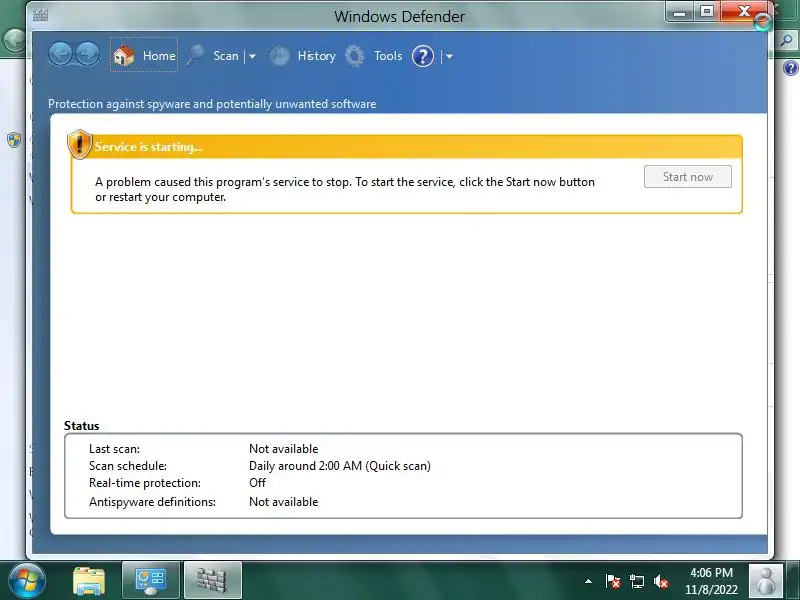This screenshot has height=600, width=800.
Task: Click the back arrow in the background window
Action: (13, 40)
